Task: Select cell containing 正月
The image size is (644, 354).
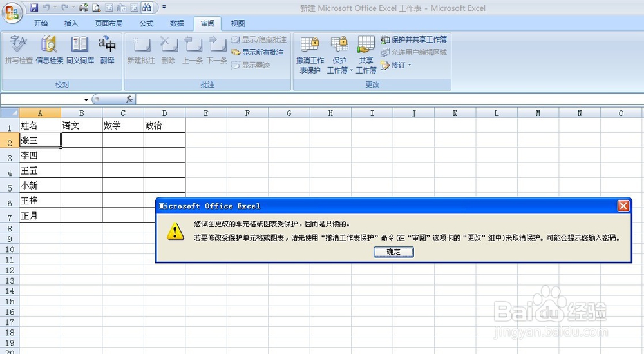Action: pos(40,215)
